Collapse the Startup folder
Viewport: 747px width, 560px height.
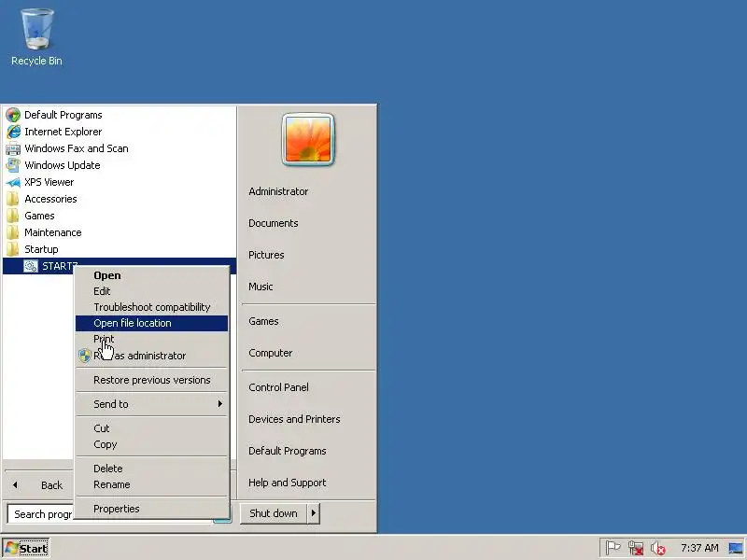point(41,249)
